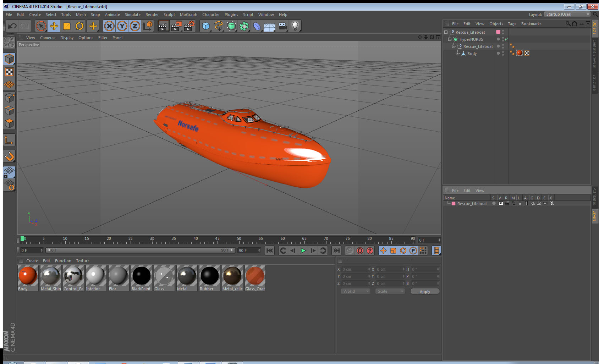Click the Locked Workplane icon
The width and height of the screenshot is (599, 364).
(x=9, y=172)
